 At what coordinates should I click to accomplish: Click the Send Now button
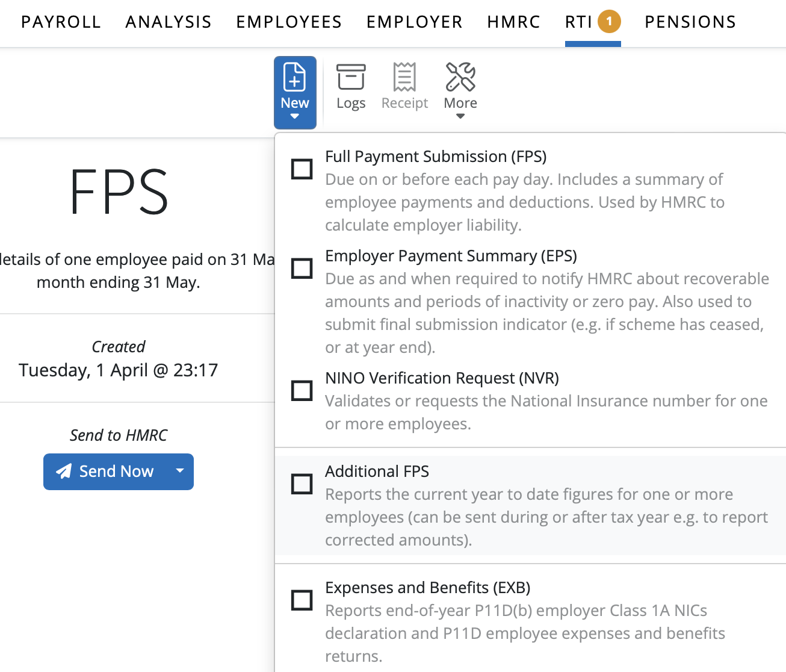[x=105, y=471]
